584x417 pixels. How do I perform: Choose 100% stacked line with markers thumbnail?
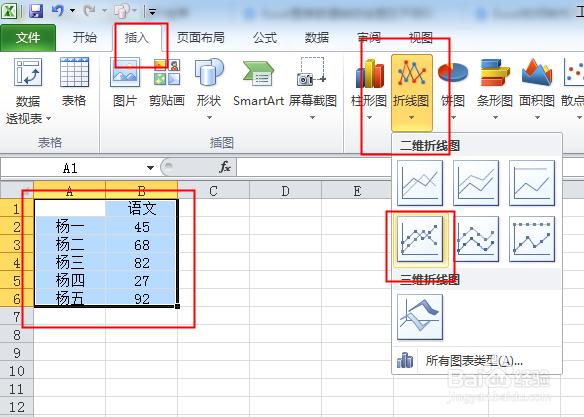[x=532, y=239]
